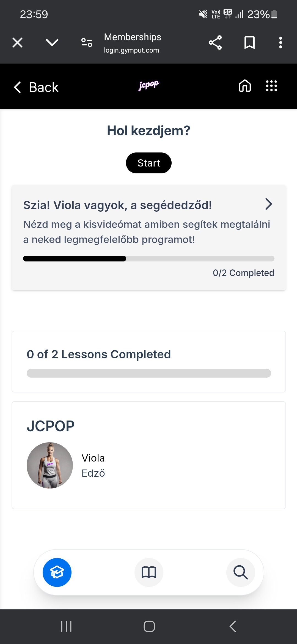Expand the browser dropdown chevron

(x=52, y=42)
